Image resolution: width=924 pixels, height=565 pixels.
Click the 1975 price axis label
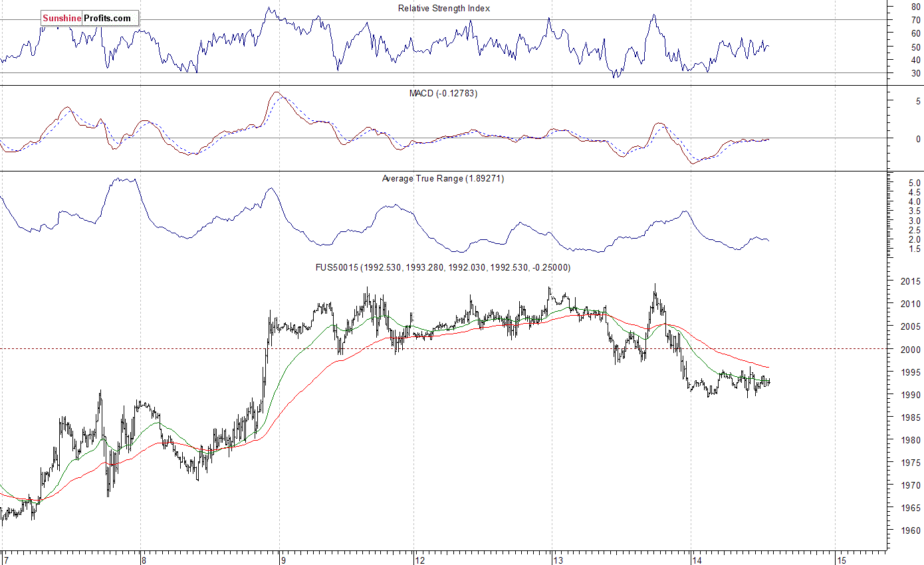click(x=911, y=463)
